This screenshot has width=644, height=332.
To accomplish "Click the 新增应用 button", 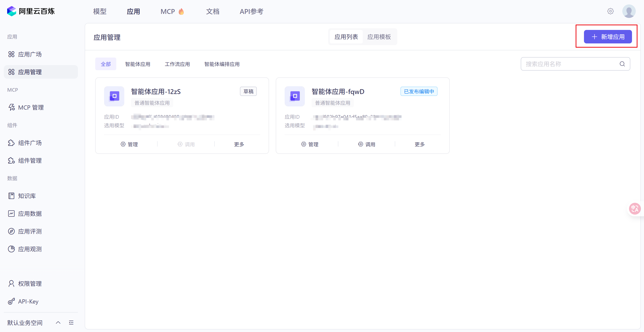I will coord(608,37).
